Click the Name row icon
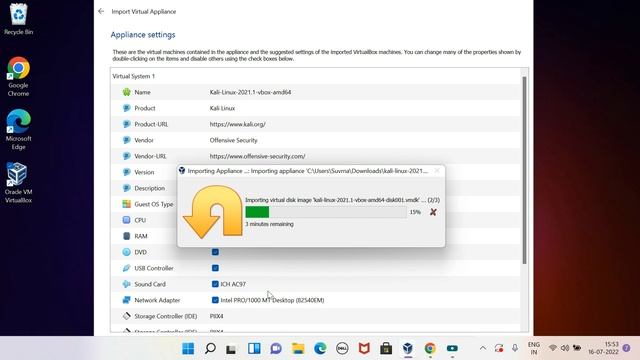This screenshot has width=640, height=360. [127, 92]
